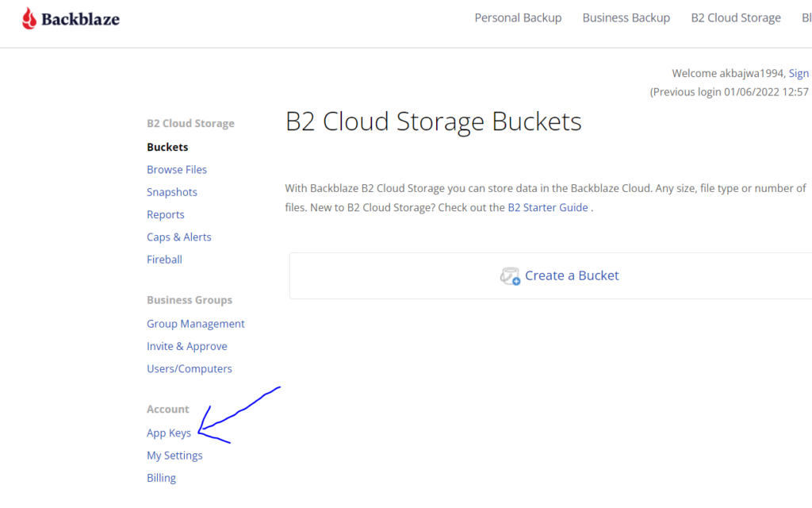
Task: Open the B2 Starter Guide link
Action: pos(547,208)
